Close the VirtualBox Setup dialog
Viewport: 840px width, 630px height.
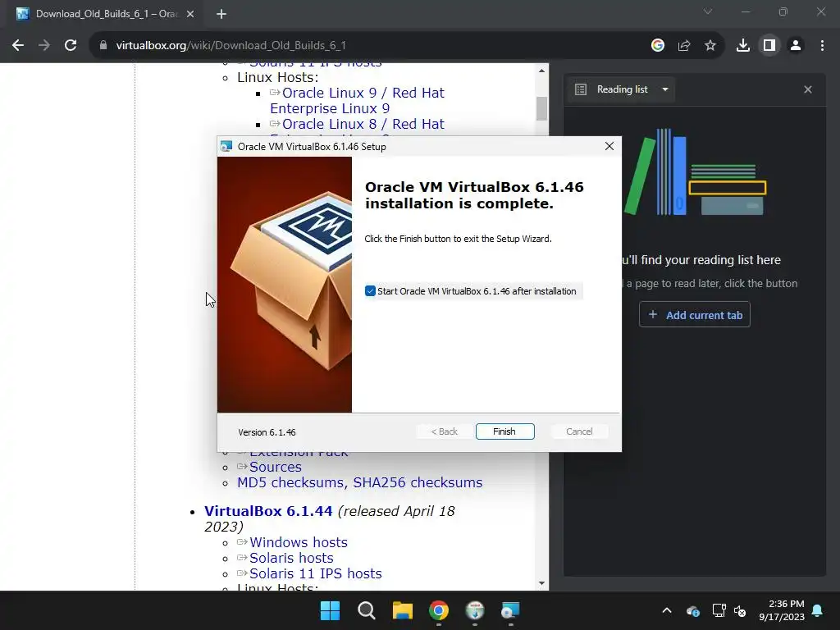click(x=609, y=146)
